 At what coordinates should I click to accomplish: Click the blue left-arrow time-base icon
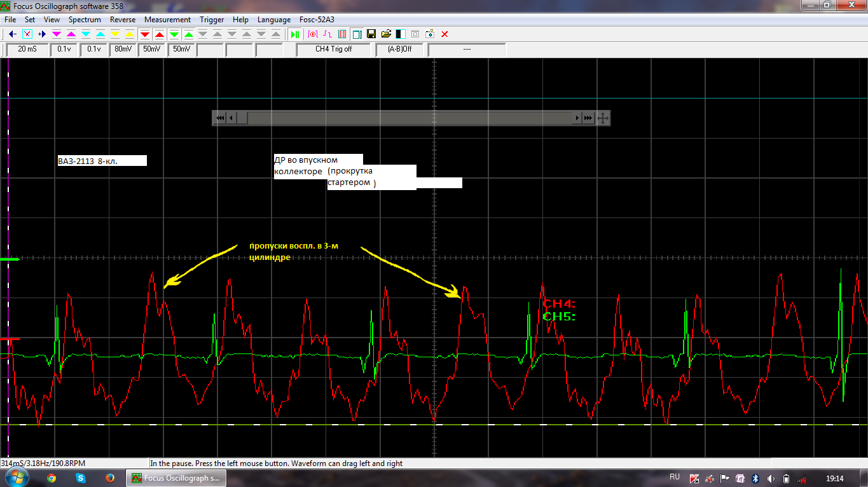click(13, 34)
